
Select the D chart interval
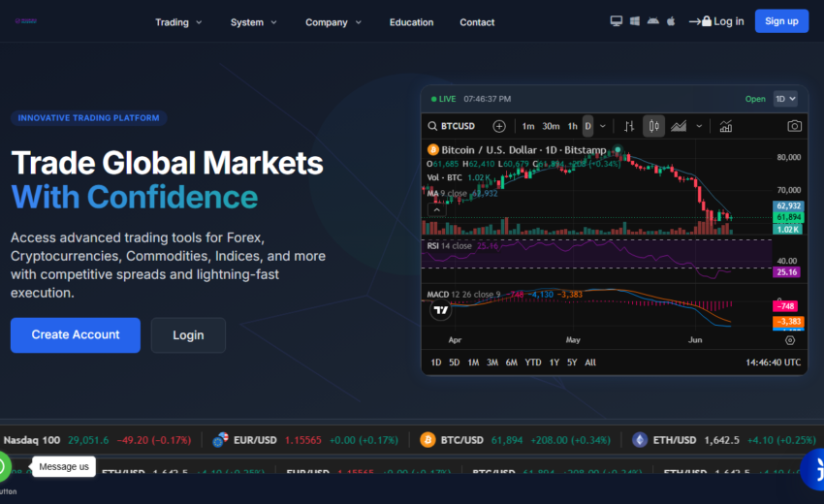click(588, 126)
